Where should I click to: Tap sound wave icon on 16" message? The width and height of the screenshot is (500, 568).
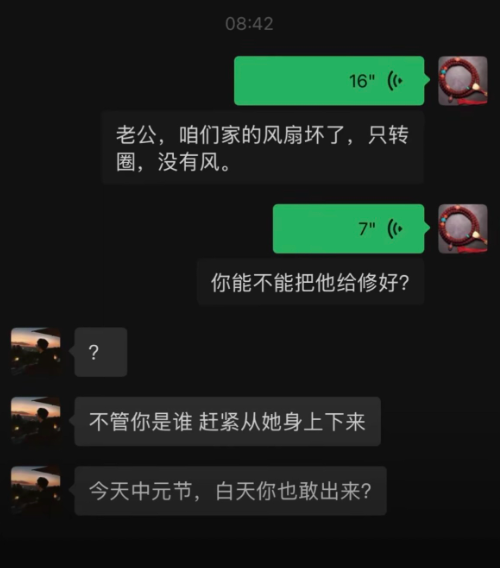pos(395,81)
